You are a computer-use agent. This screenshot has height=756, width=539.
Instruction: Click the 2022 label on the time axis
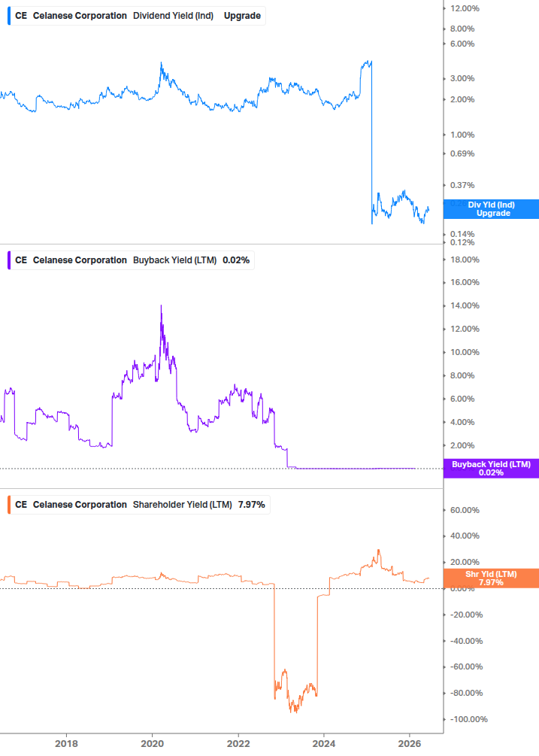click(238, 743)
